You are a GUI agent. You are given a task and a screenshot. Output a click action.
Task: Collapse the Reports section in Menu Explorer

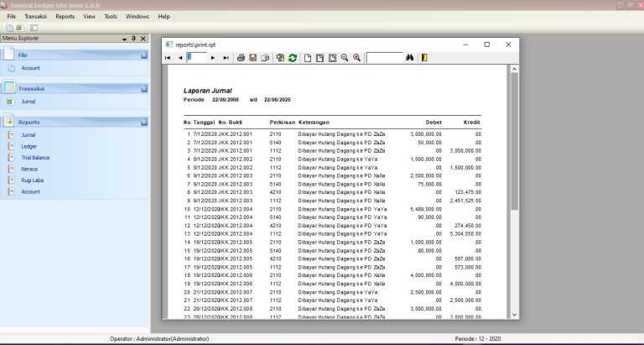(x=143, y=122)
